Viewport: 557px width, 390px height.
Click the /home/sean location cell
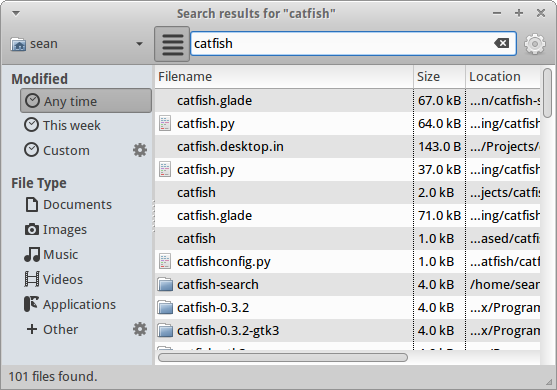503,285
